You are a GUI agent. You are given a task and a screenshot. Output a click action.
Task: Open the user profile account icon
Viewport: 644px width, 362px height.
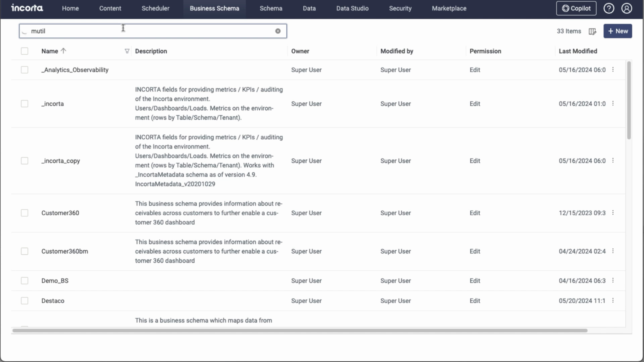pyautogui.click(x=627, y=8)
